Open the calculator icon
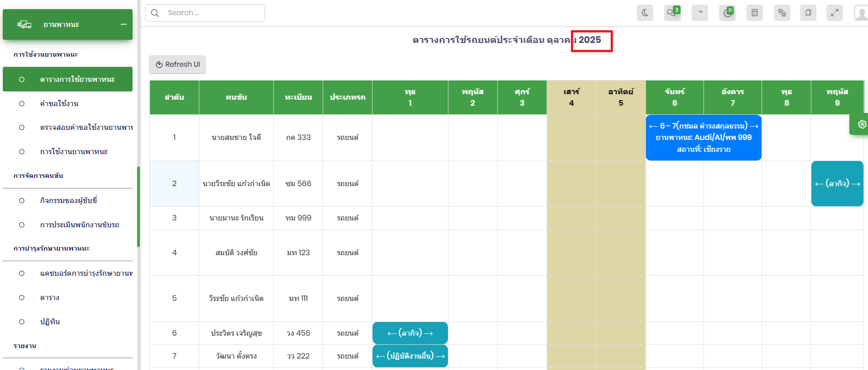Viewport: 868px width, 370px height. point(755,13)
